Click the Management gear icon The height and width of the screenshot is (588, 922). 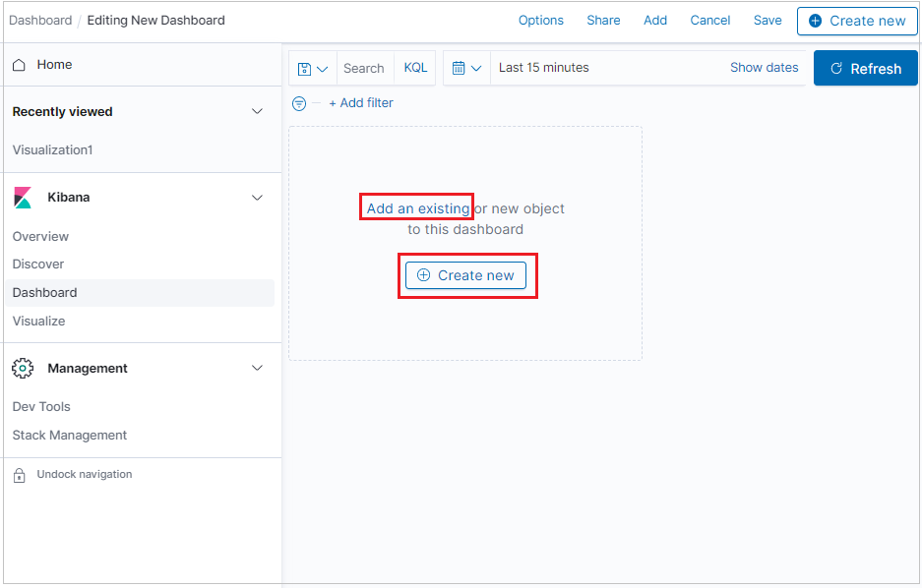[23, 368]
